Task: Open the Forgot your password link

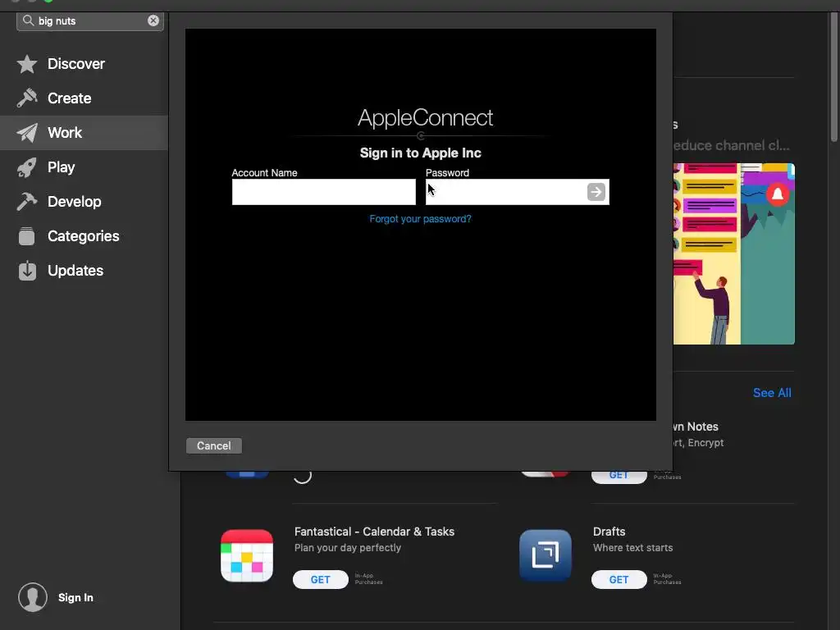Action: [421, 218]
